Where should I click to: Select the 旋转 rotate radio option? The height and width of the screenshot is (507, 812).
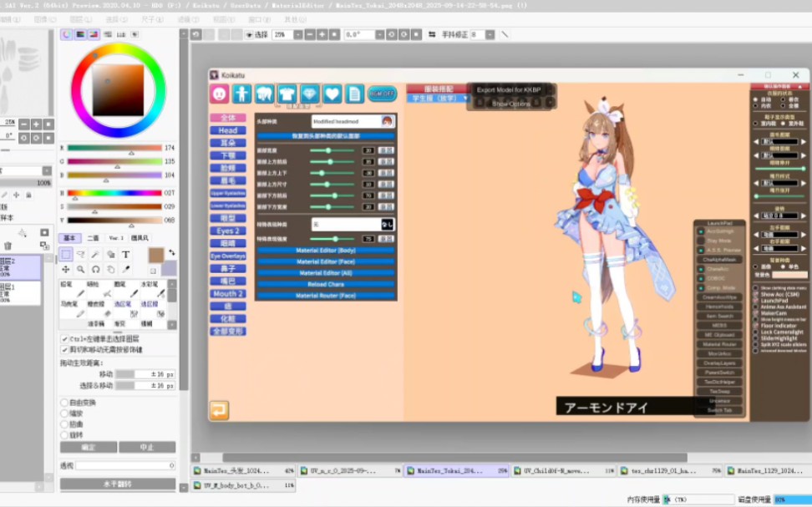click(x=64, y=435)
